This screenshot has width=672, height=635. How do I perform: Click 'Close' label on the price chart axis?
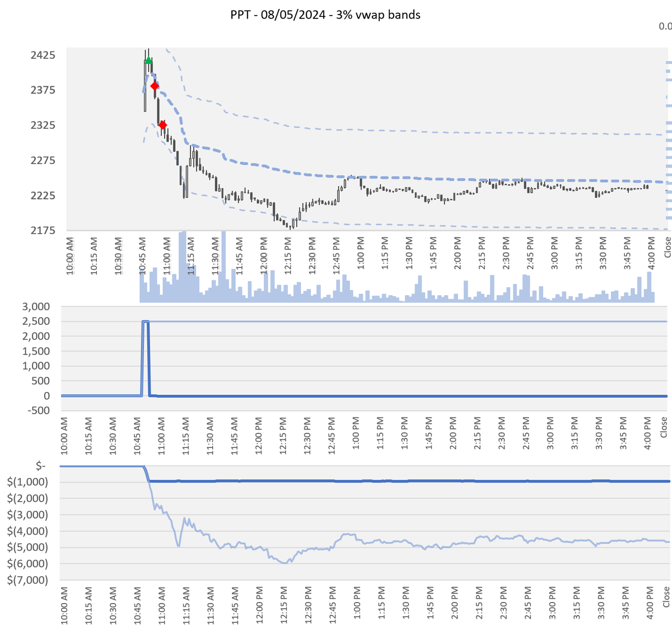(667, 248)
